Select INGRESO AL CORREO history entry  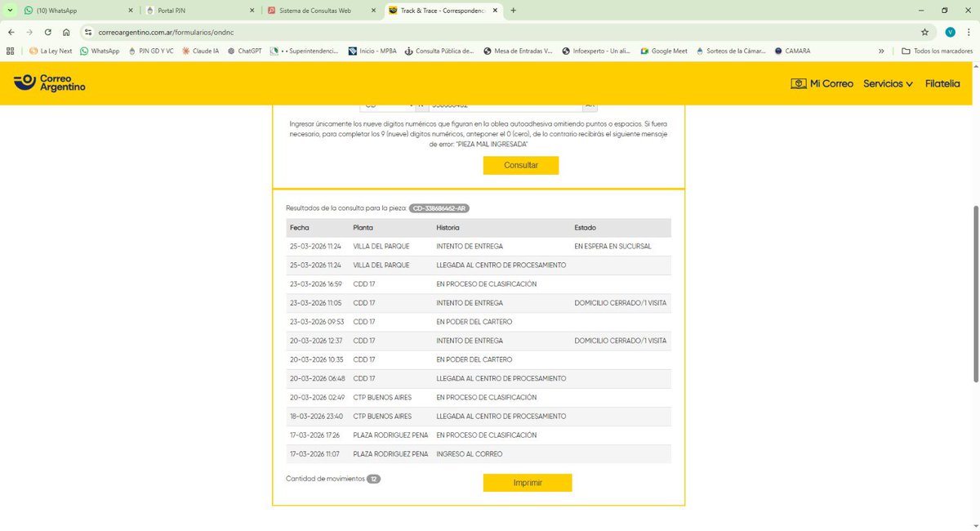(x=470, y=453)
